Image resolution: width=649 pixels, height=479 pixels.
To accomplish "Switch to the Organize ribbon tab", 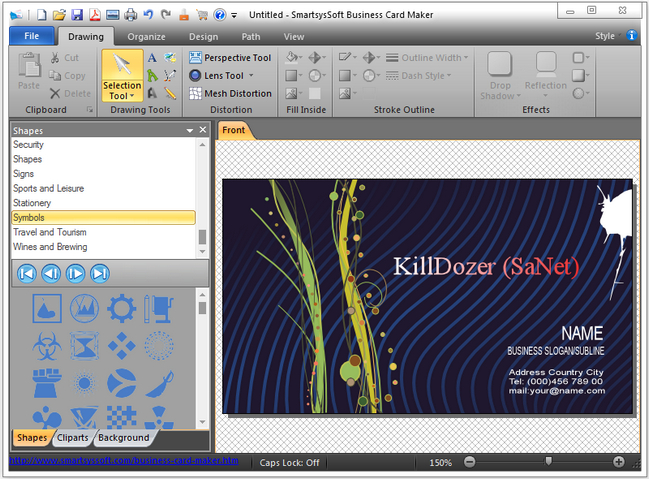I will (147, 37).
